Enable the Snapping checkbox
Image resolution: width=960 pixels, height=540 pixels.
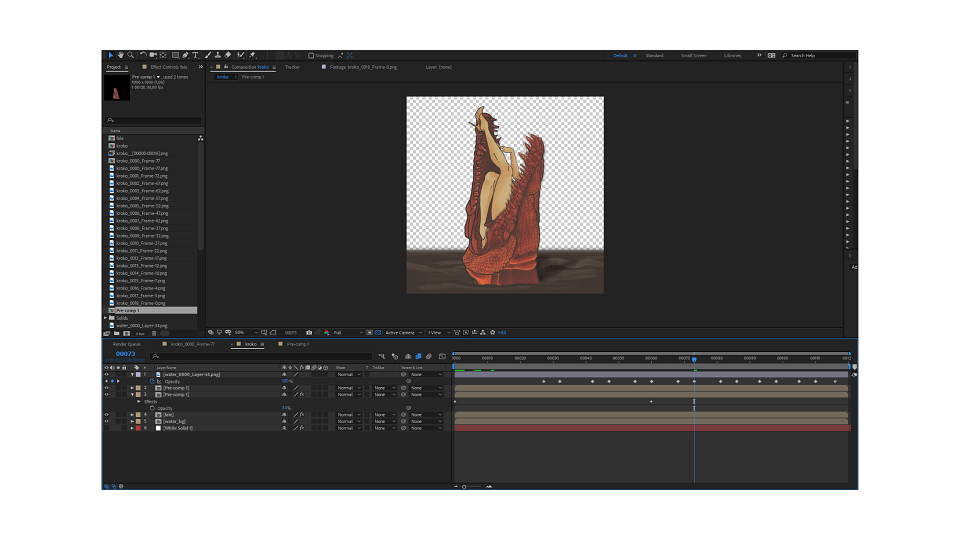click(311, 56)
